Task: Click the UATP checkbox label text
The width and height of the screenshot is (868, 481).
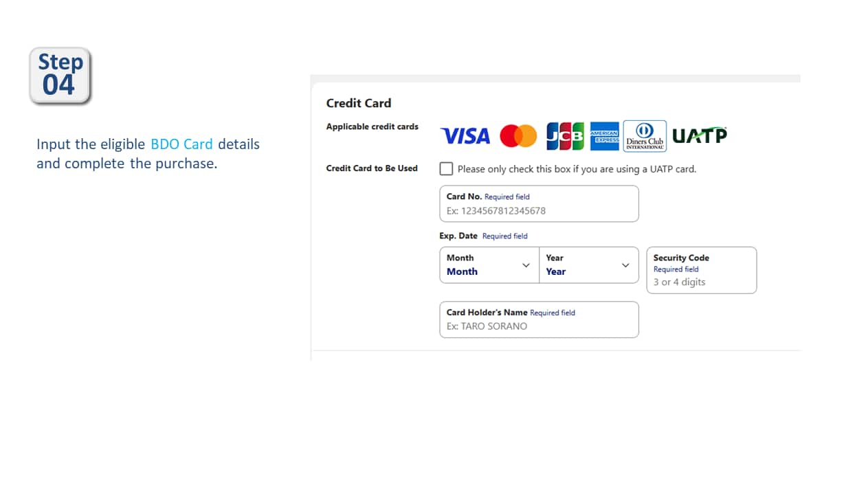Action: tap(577, 169)
